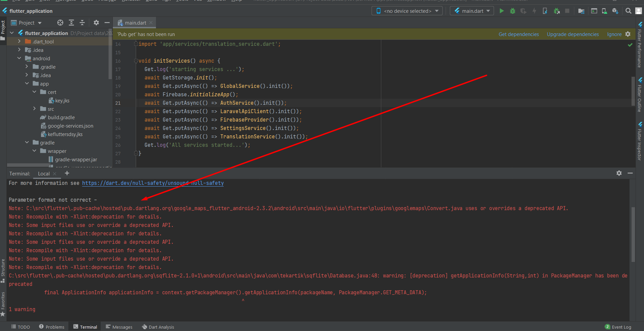This screenshot has width=644, height=331.
Task: Open the SDK Manager cube icon
Action: [x=615, y=11]
